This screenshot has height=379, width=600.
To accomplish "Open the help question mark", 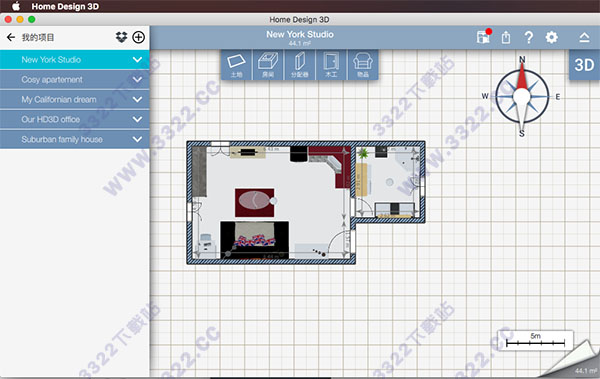I will click(x=529, y=38).
